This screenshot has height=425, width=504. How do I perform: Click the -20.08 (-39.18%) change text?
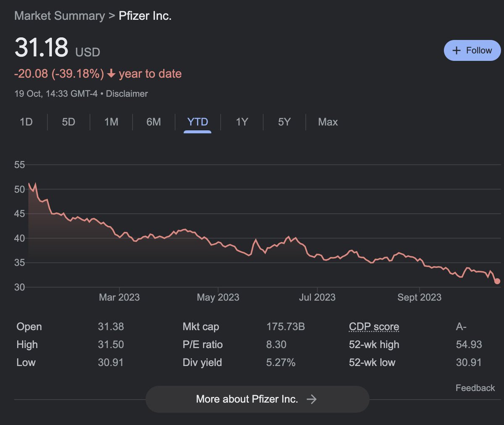(59, 74)
